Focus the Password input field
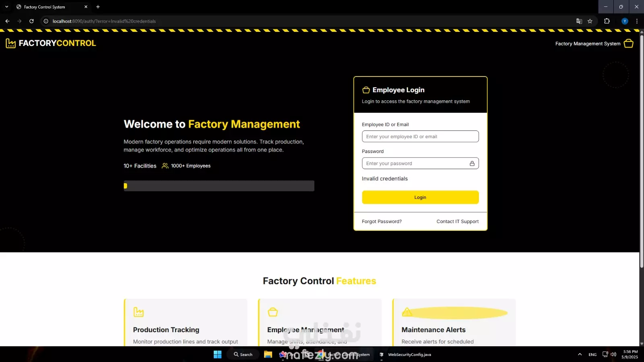The width and height of the screenshot is (644, 362). pyautogui.click(x=420, y=163)
